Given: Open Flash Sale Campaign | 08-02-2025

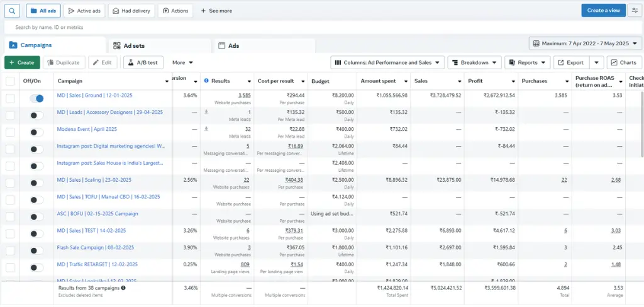Looking at the screenshot, I should pyautogui.click(x=96, y=247).
